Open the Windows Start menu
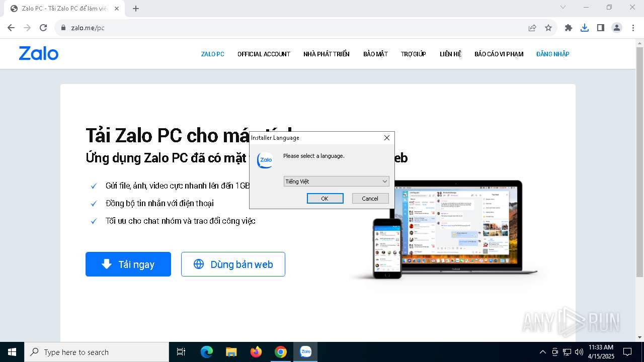Viewport: 644px width, 362px height. click(12, 352)
